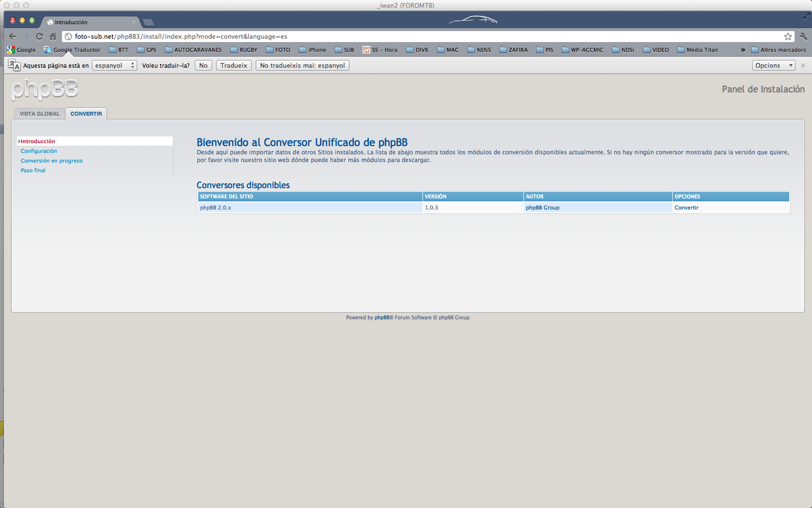Open AUTOCARAVANES bookmarks folder
The image size is (812, 508).
[193, 50]
